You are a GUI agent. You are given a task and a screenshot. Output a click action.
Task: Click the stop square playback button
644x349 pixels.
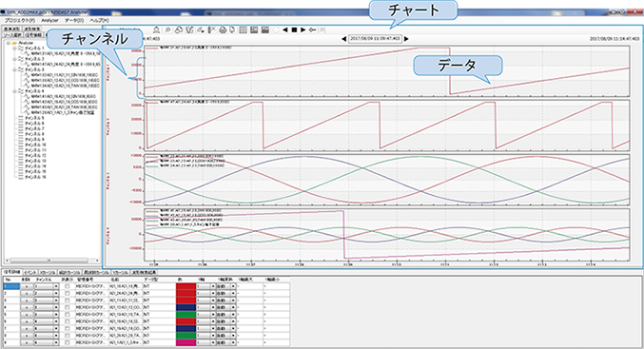click(x=294, y=30)
